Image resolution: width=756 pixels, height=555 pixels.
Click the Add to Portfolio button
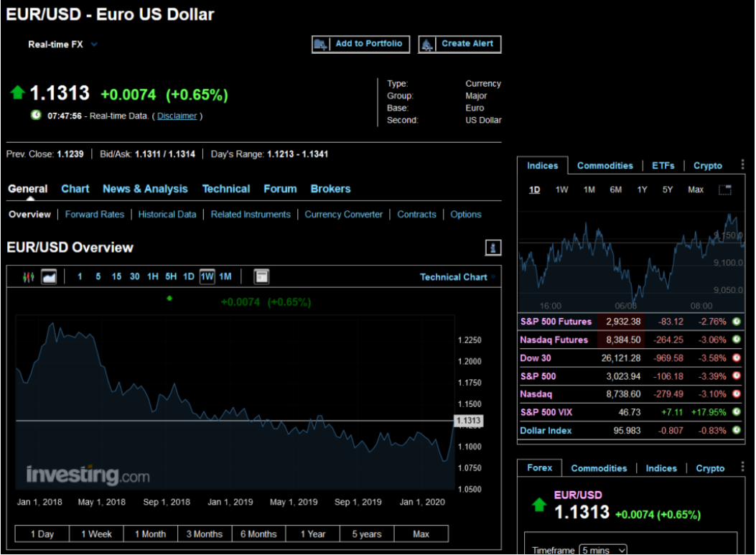coord(360,45)
